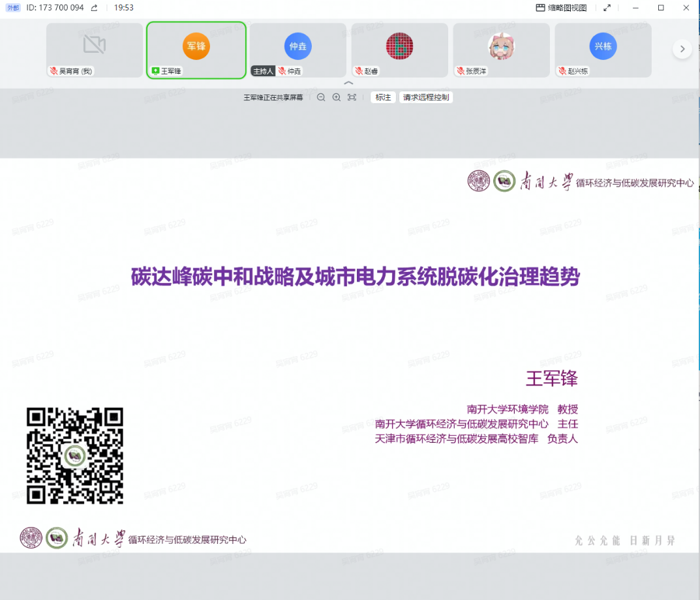Screen dimensions: 700x600
Task: Click 张宸洋's anime avatar tile
Action: coord(501,46)
